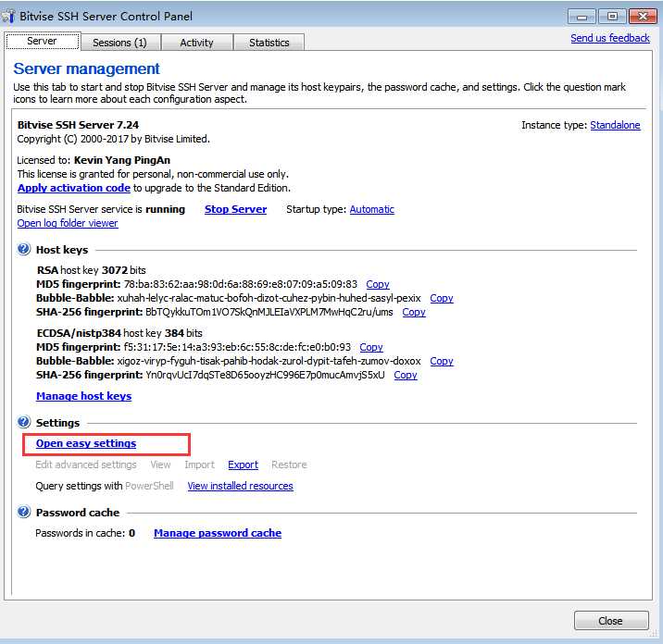
Task: Open the Statistics tab
Action: [x=269, y=43]
